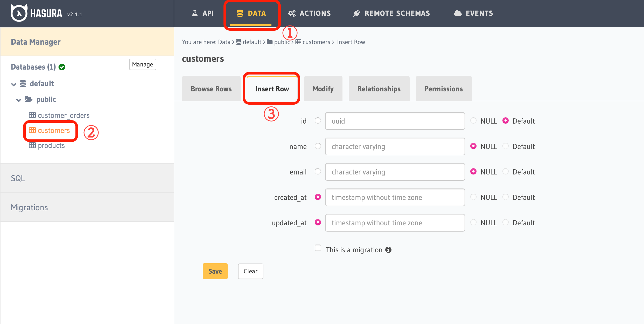
Task: Select NULL radio for id column
Action: click(x=473, y=121)
